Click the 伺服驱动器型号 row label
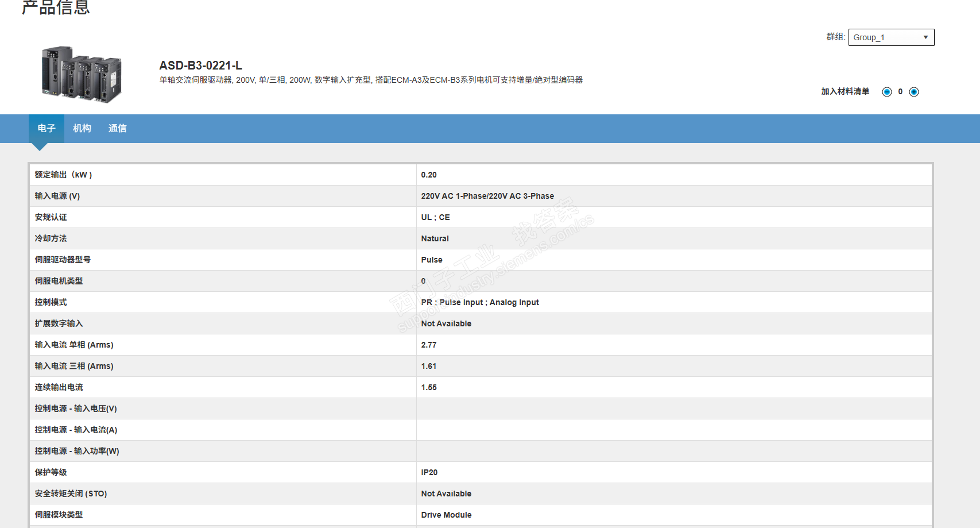This screenshot has height=528, width=980. click(63, 260)
